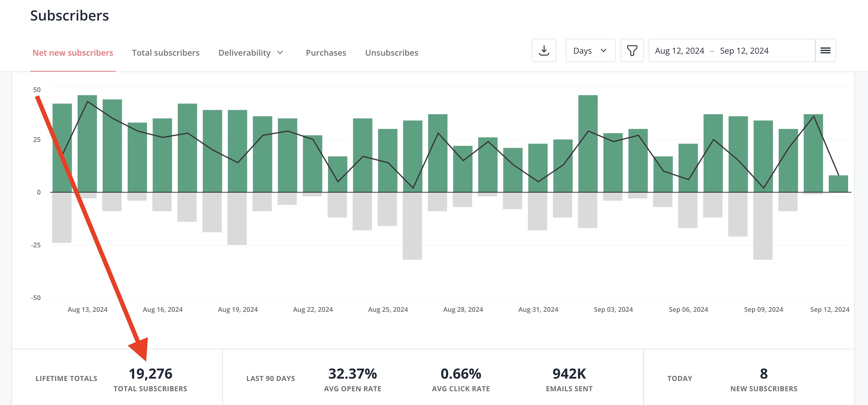Click the Subscribers page heading
This screenshot has height=405, width=868.
tap(69, 16)
